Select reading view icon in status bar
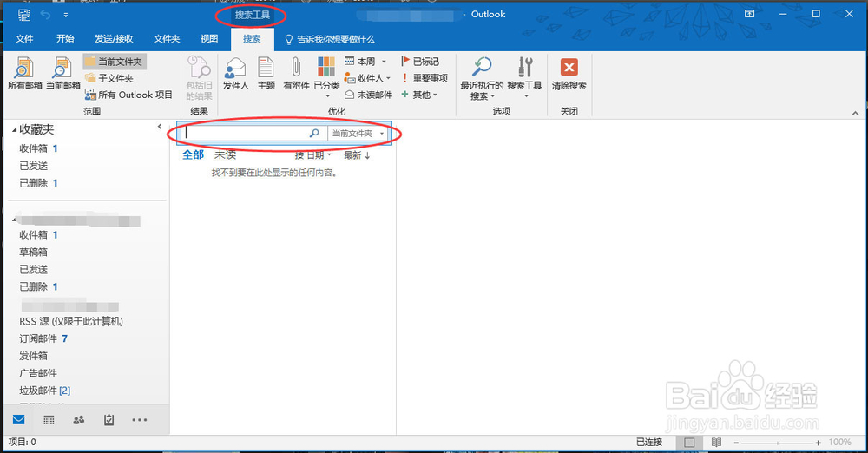This screenshot has width=868, height=453. tap(716, 442)
